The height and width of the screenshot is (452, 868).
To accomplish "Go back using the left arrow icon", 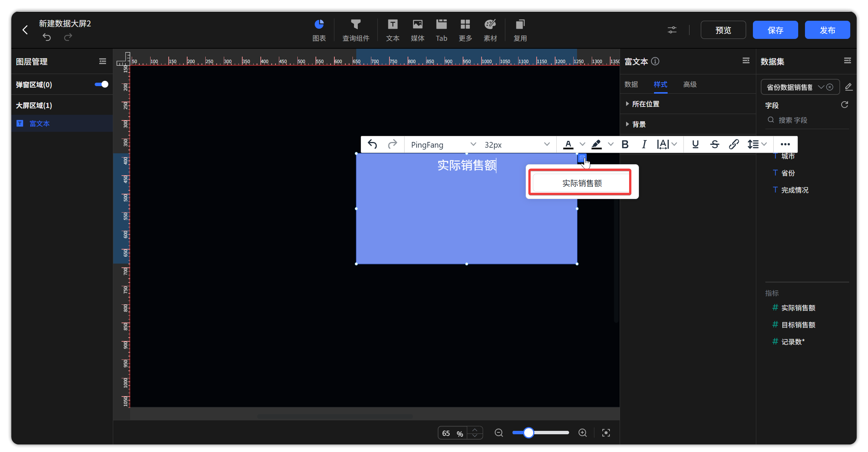I will 25,30.
